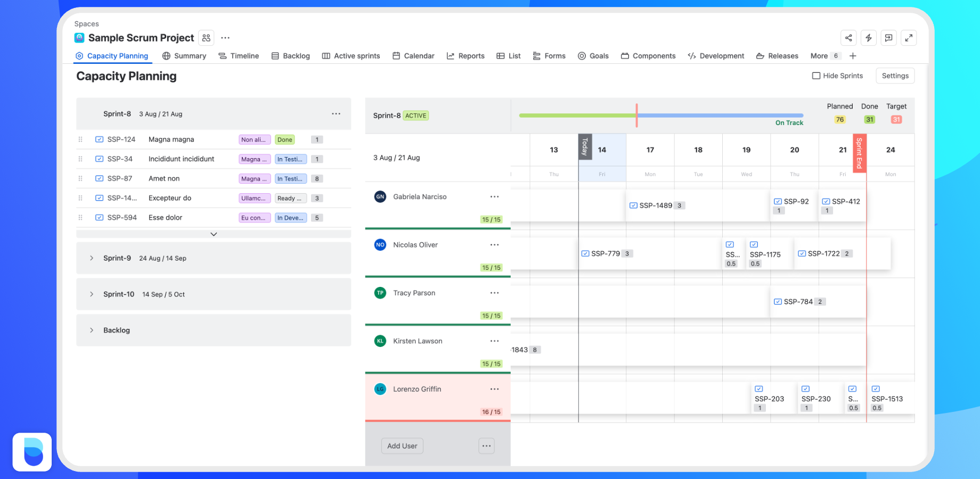The height and width of the screenshot is (479, 980).
Task: Toggle the Hide Sprints checkbox
Action: pos(816,76)
